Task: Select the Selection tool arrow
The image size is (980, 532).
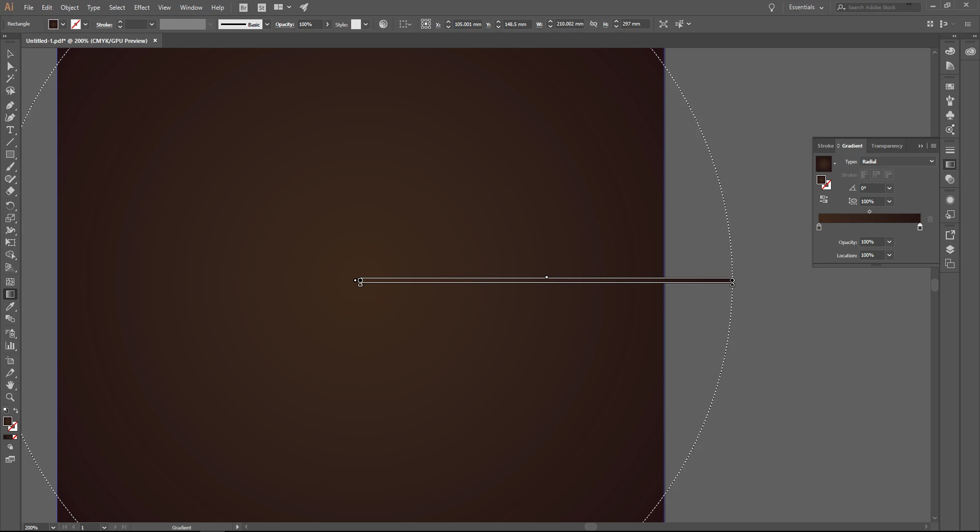Action: click(10, 54)
